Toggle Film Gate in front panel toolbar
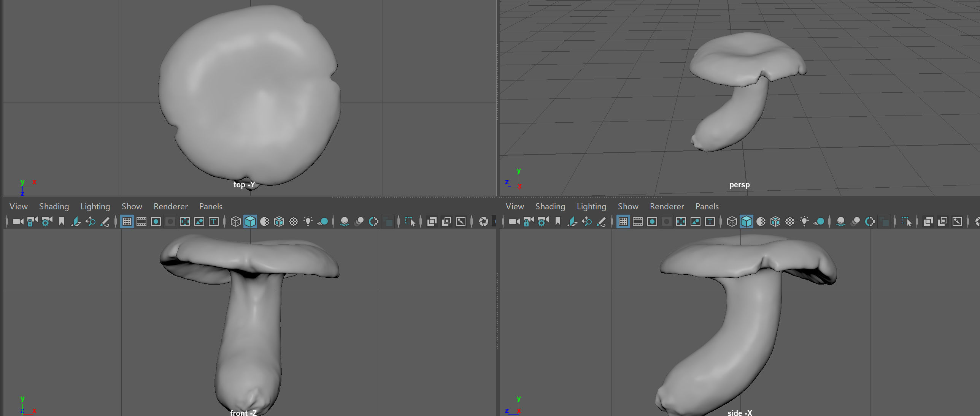 click(141, 221)
